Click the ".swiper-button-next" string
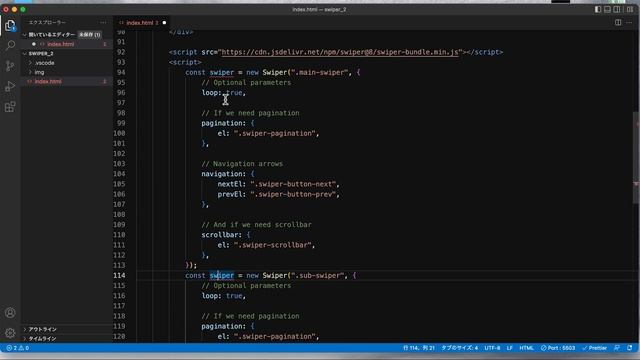 coord(293,184)
